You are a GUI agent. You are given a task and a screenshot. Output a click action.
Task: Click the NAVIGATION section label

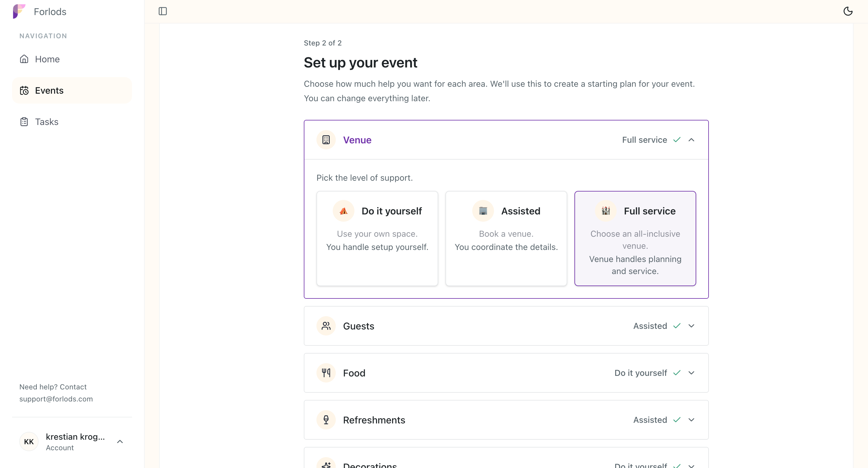click(43, 36)
